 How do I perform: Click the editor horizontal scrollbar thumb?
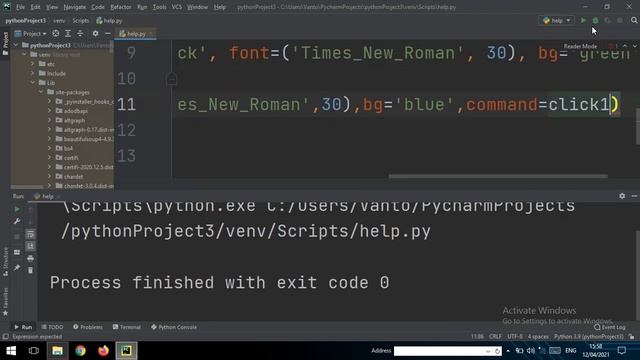coord(498,176)
